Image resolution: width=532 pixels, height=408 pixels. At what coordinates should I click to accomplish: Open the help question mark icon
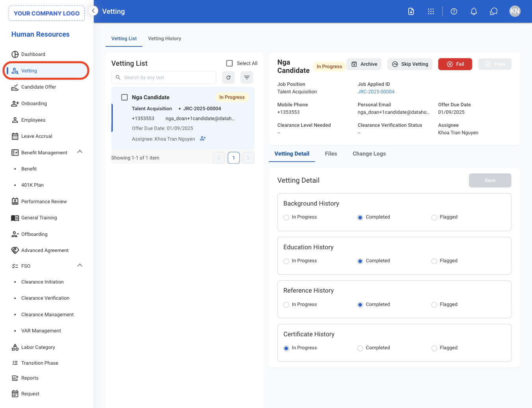click(454, 11)
